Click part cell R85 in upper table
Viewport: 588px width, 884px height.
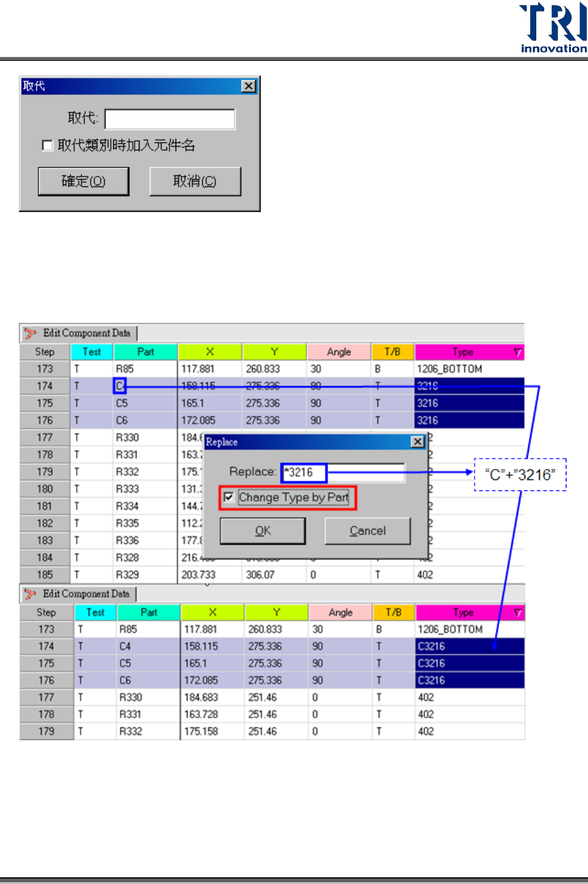145,369
